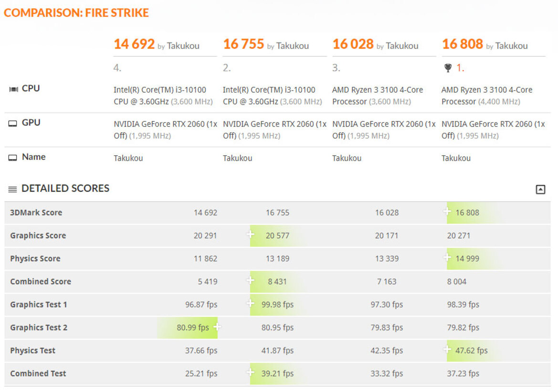Image resolution: width=558 pixels, height=392 pixels.
Task: Click plus marker beside 80.99 fps
Action: 217,327
